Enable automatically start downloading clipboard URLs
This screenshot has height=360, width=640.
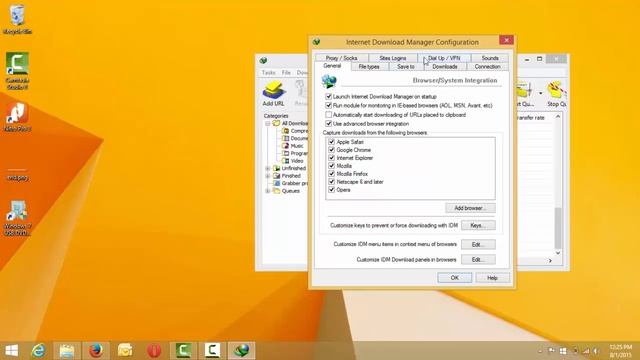pyautogui.click(x=329, y=115)
